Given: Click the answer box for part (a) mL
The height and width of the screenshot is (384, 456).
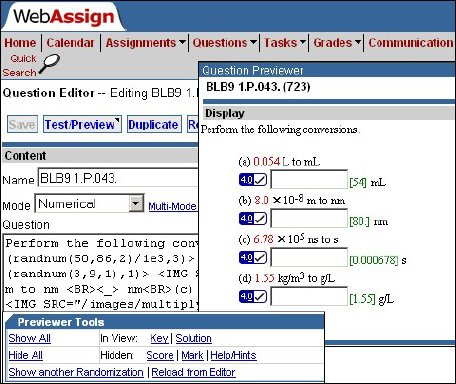Looking at the screenshot, I should coord(309,179).
